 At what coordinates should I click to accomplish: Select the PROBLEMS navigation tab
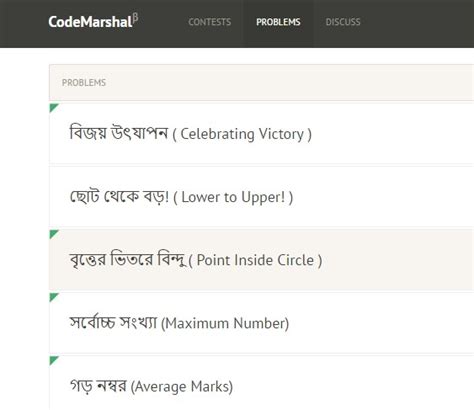pyautogui.click(x=278, y=22)
